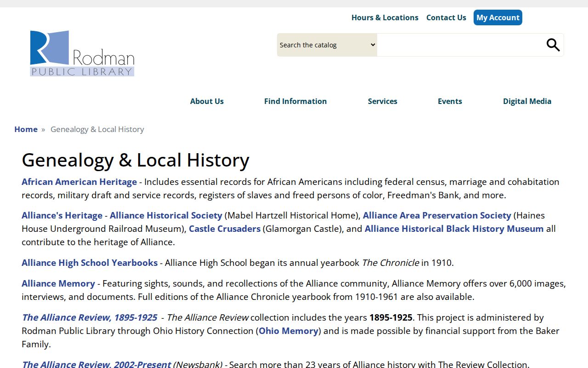This screenshot has height=368, width=588.
Task: Follow the Castle Crusaders link
Action: tap(225, 229)
